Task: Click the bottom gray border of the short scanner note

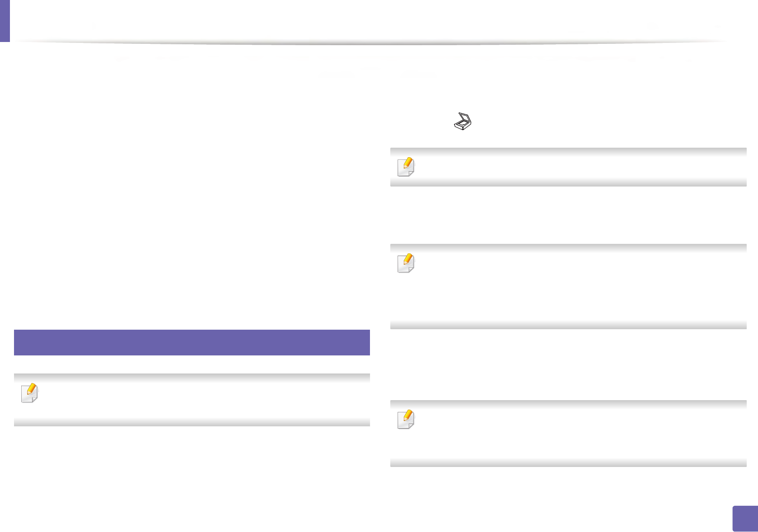Action: pos(568,183)
